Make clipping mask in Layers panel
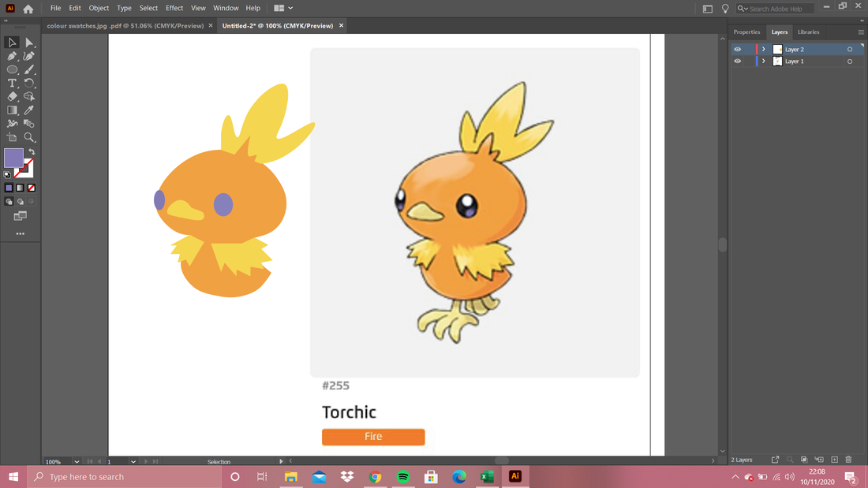The width and height of the screenshot is (868, 488). [804, 460]
